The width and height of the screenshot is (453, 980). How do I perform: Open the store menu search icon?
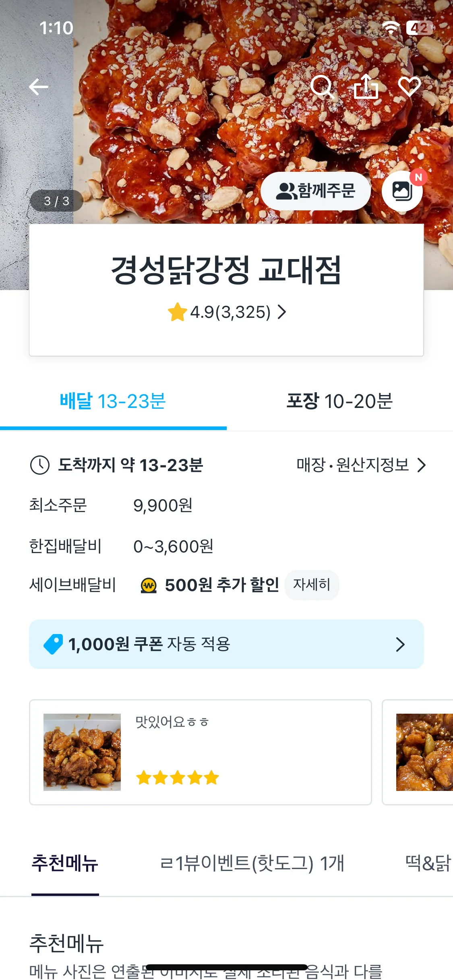322,87
